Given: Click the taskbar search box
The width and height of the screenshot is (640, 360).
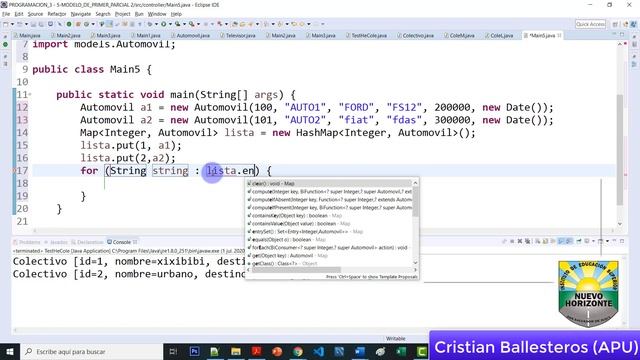Looking at the screenshot, I should point(91,351).
